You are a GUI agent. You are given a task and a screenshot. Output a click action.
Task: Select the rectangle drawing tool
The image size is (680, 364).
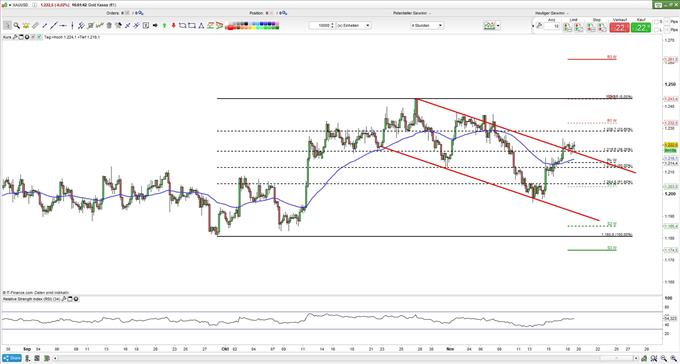click(192, 26)
